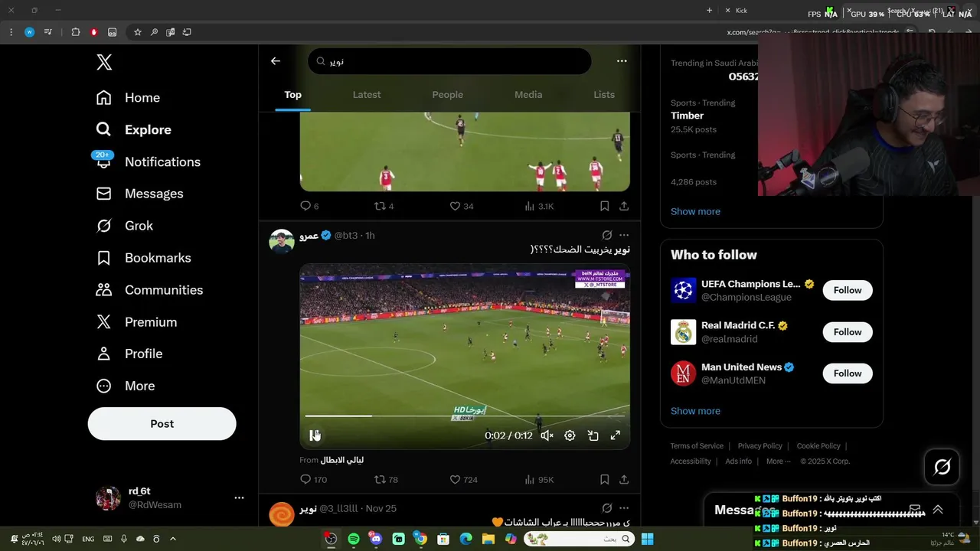Screen dimensions: 980x551
Task: Switch to the People tab
Action: pos(447,95)
